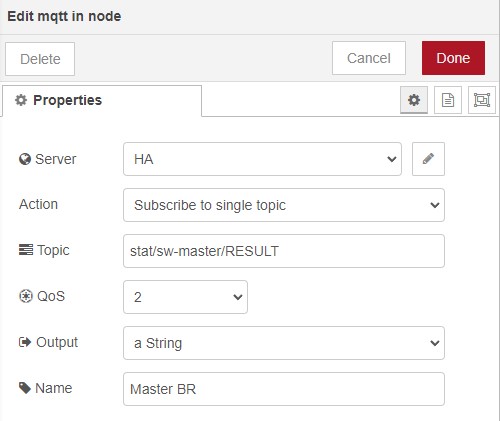The height and width of the screenshot is (421, 500).
Task: Open the Server dropdown showing HA
Action: [262, 159]
